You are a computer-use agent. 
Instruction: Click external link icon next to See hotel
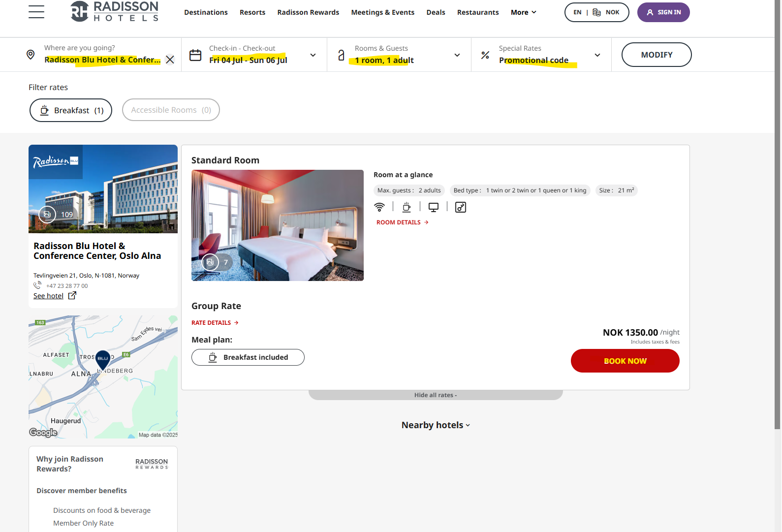click(x=72, y=295)
